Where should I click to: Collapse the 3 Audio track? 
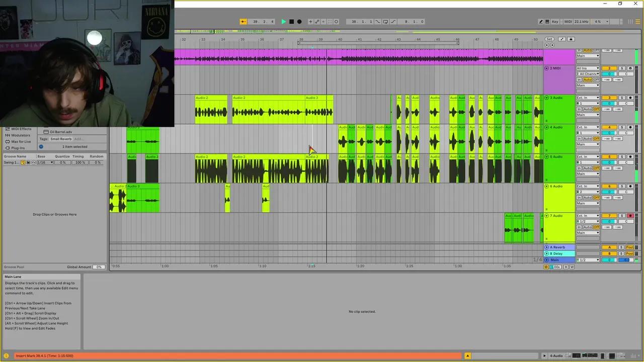547,98
